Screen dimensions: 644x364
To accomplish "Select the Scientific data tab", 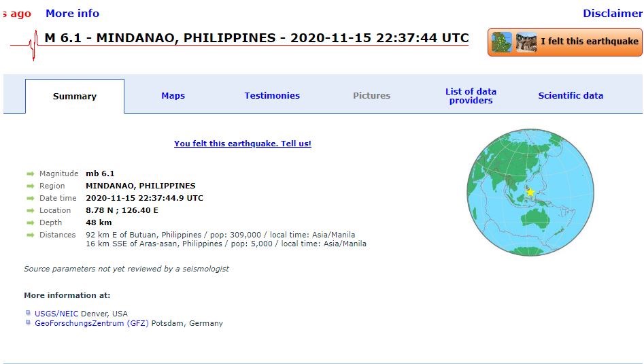I will point(571,96).
